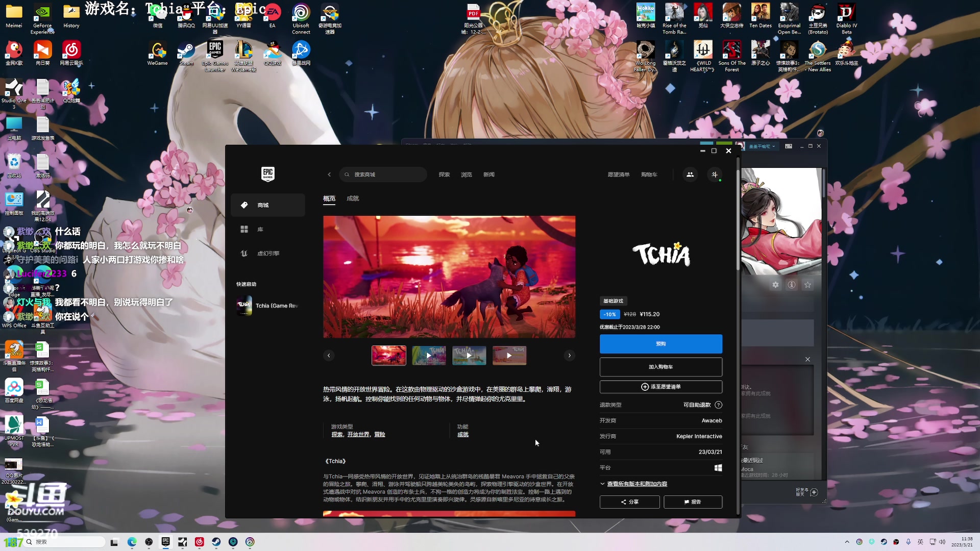Open settings gear in the Steam window
The image size is (980, 551).
click(775, 285)
